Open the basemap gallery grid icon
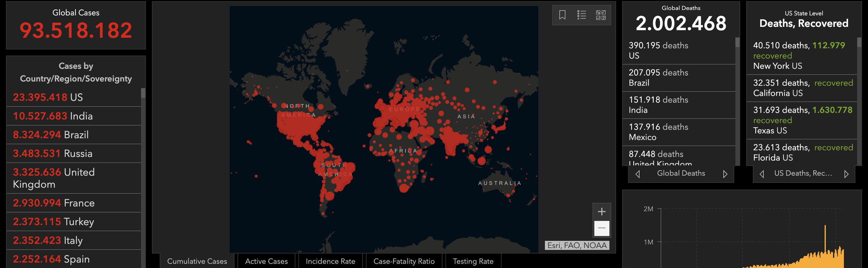This screenshot has height=268, width=868. click(600, 15)
